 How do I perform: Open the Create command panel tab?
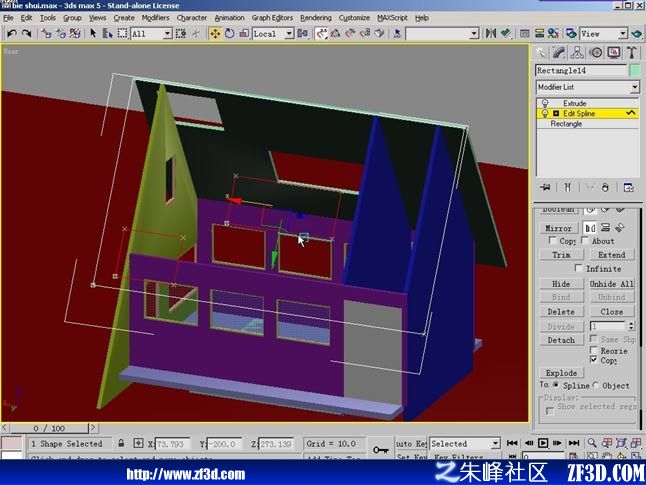click(541, 52)
